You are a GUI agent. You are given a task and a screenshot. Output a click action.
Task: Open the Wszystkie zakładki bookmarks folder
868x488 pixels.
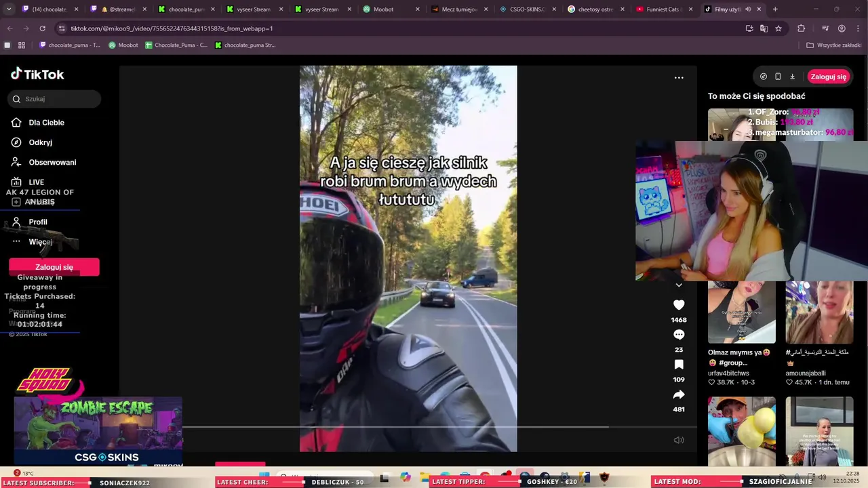point(833,45)
